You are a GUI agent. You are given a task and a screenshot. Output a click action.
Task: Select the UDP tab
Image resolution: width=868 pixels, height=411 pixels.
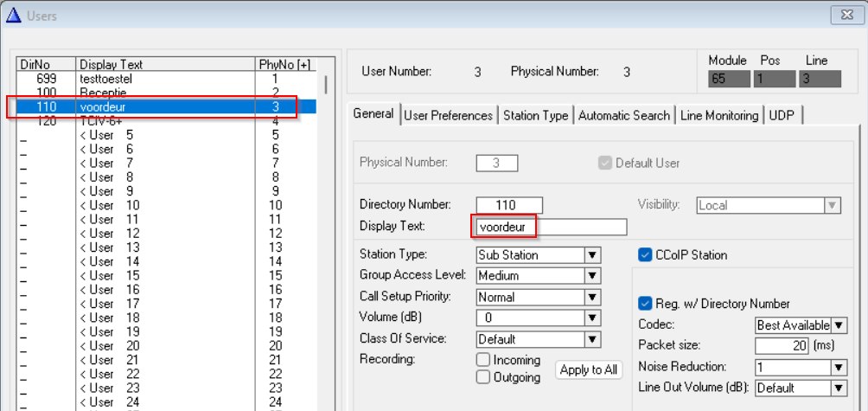tap(782, 115)
